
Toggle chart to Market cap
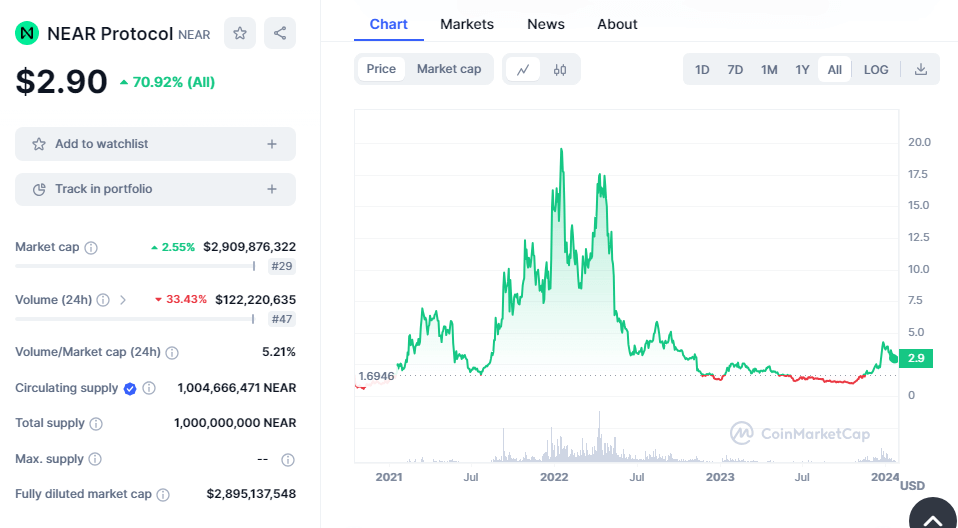pos(449,69)
